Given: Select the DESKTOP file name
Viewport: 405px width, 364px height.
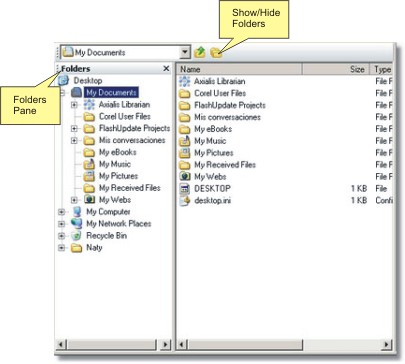Looking at the screenshot, I should (x=212, y=189).
